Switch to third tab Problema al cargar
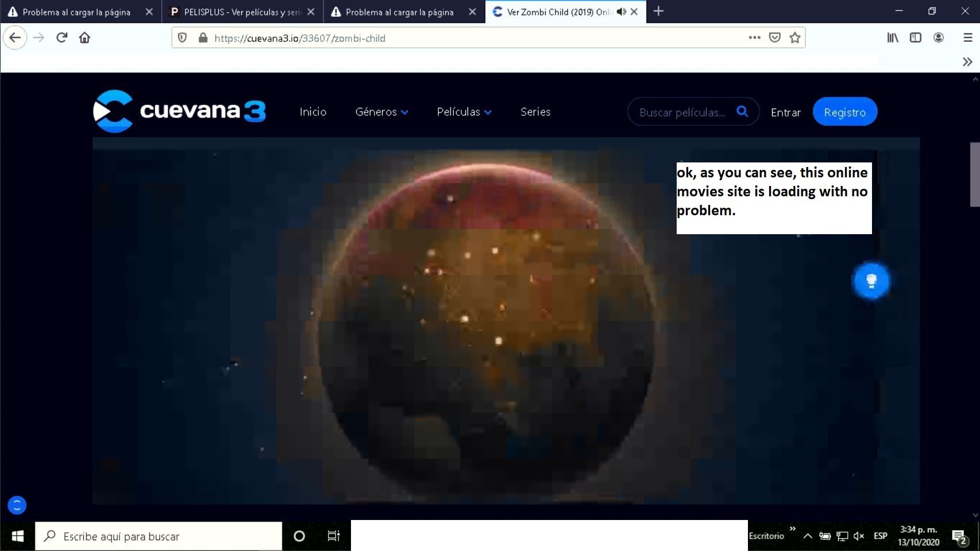 pos(404,11)
